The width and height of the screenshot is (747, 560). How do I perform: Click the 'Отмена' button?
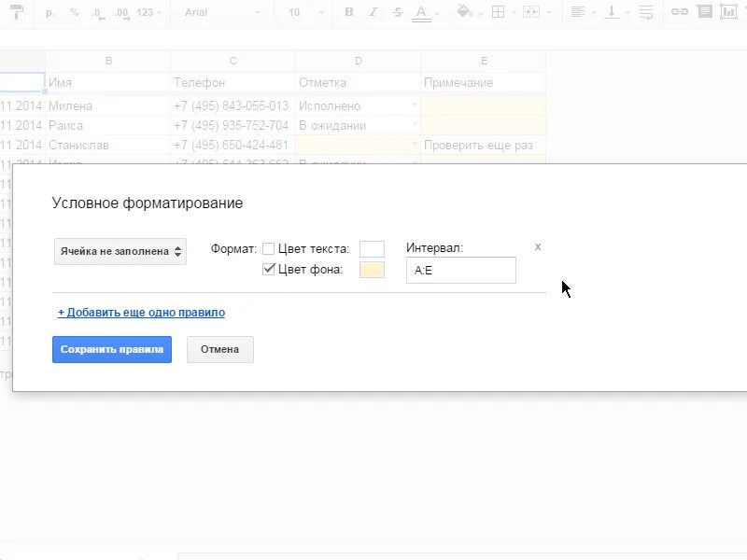[x=220, y=349]
